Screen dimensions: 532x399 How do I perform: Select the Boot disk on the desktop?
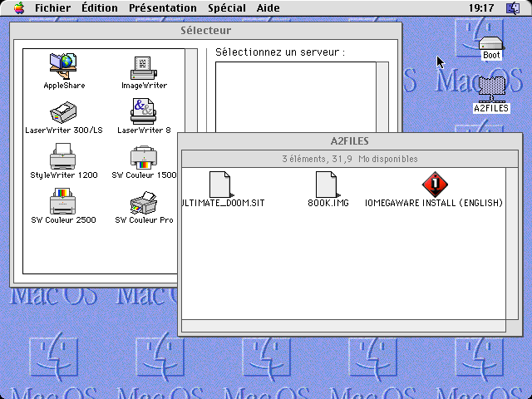click(491, 44)
